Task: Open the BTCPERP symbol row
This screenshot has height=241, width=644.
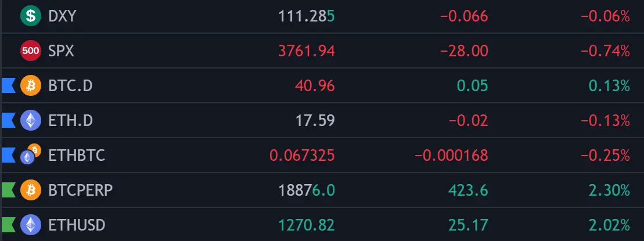Action: click(x=322, y=190)
